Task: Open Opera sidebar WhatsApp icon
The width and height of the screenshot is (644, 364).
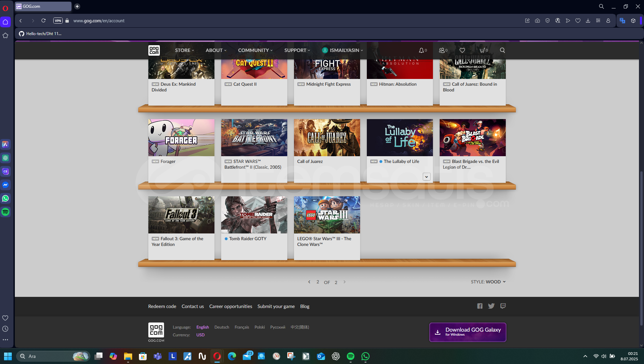Action: [5, 198]
